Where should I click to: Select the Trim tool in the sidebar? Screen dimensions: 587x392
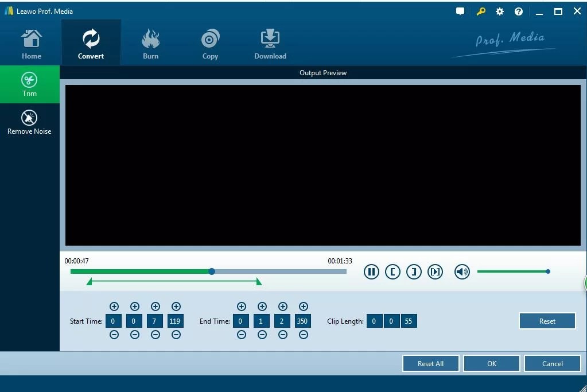(x=29, y=84)
